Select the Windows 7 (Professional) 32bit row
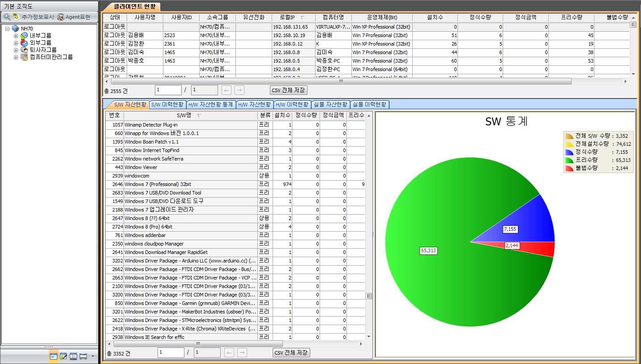Screen dimensions: 641x364 coord(235,184)
